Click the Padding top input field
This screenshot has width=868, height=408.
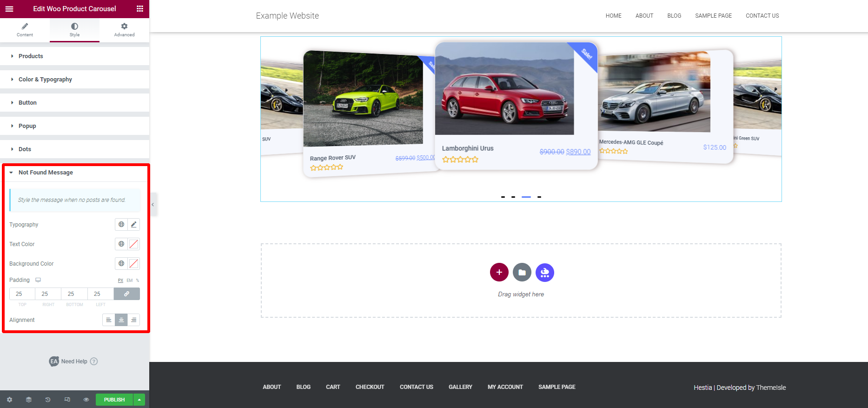(x=22, y=294)
